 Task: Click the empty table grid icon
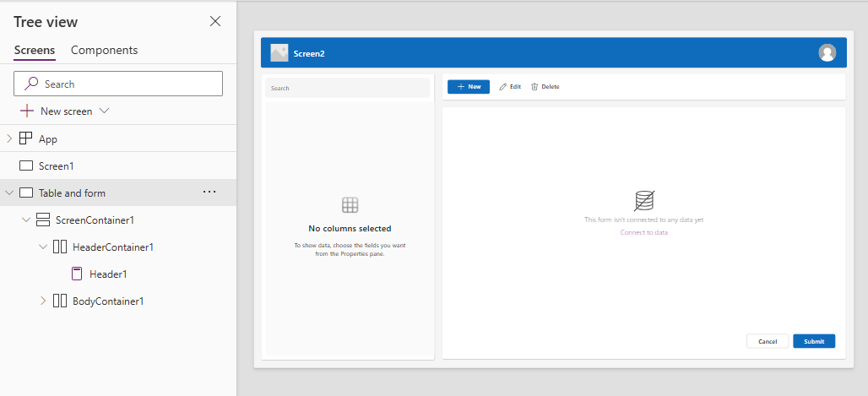pyautogui.click(x=350, y=205)
